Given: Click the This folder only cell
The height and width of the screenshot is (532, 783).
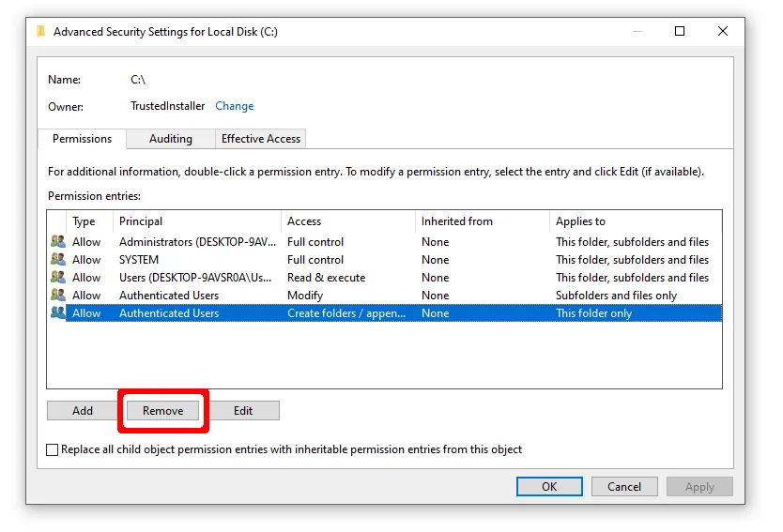Looking at the screenshot, I should [593, 313].
